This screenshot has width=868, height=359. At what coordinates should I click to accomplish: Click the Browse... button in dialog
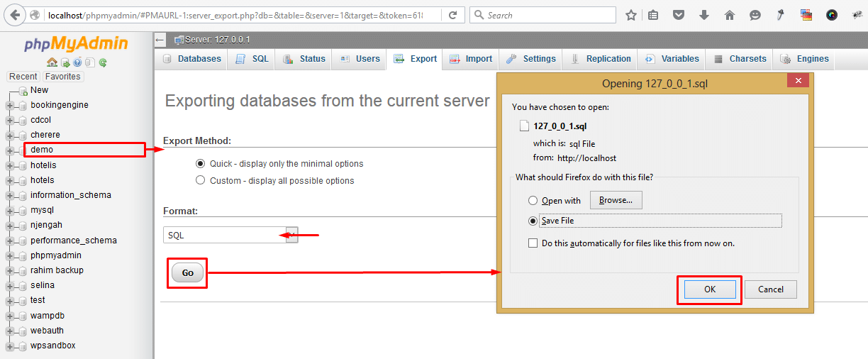click(616, 201)
